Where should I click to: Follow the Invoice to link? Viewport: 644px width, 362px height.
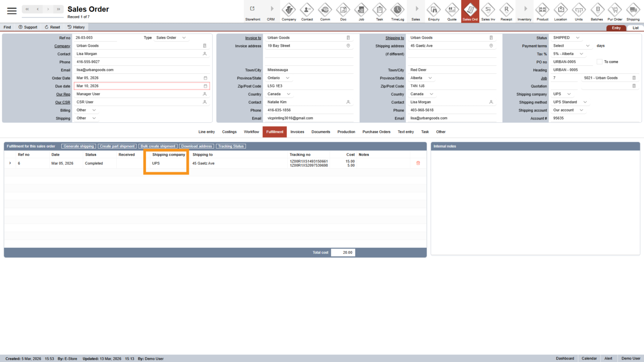click(253, 38)
